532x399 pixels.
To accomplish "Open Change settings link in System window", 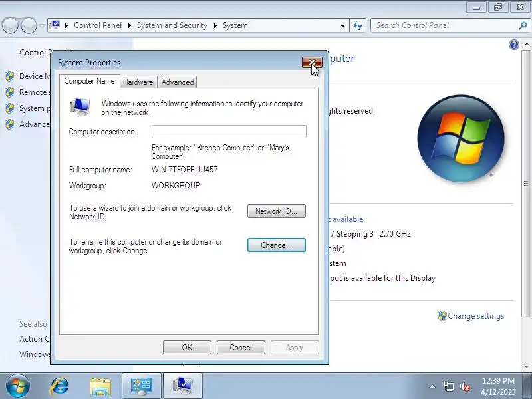I will tap(475, 315).
